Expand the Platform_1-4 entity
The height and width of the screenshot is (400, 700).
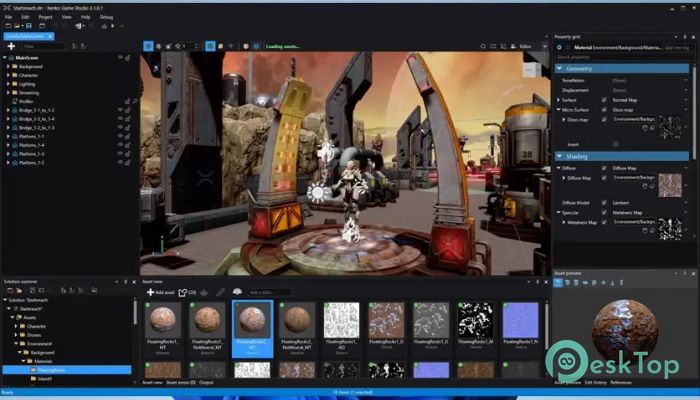click(8, 145)
